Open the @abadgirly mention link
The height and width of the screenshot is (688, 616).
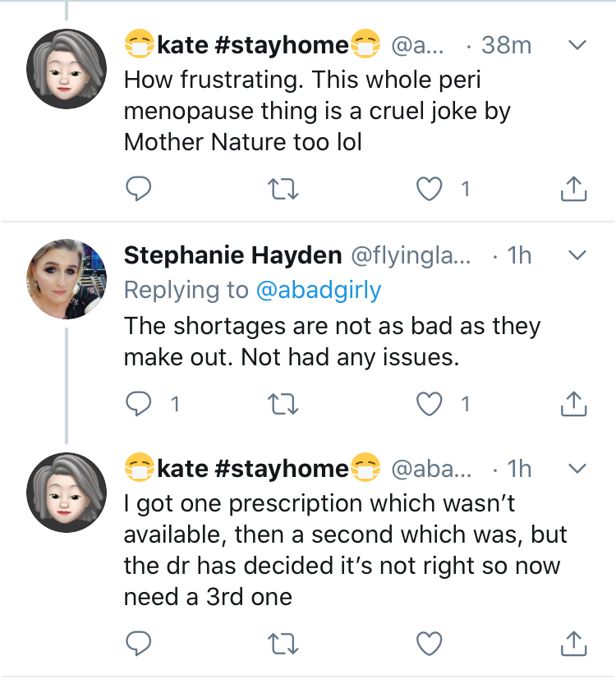tap(319, 290)
